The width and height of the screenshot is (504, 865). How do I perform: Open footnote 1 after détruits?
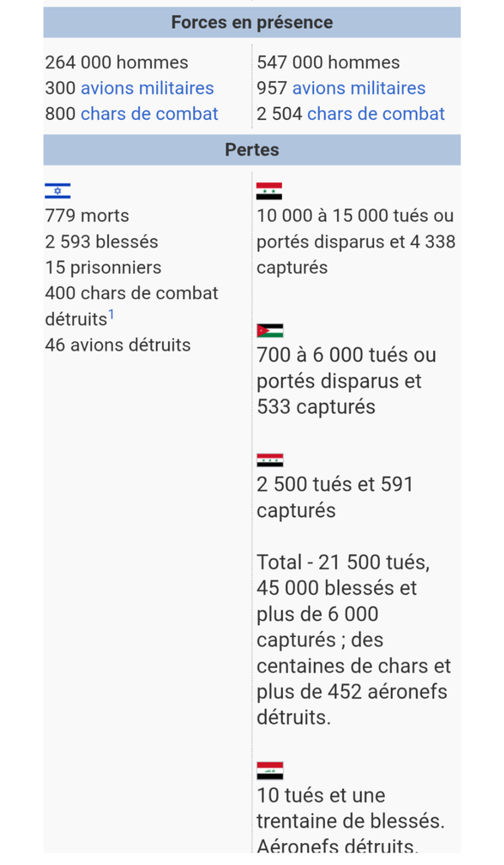tap(111, 314)
